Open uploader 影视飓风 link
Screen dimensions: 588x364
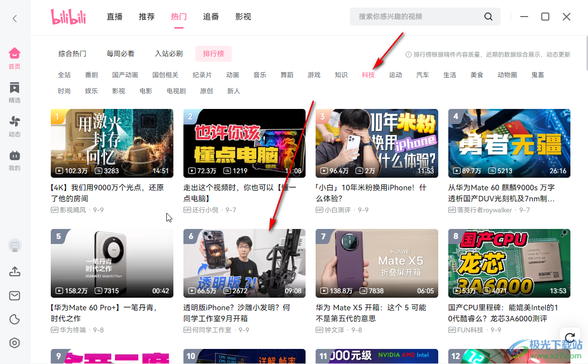click(73, 210)
